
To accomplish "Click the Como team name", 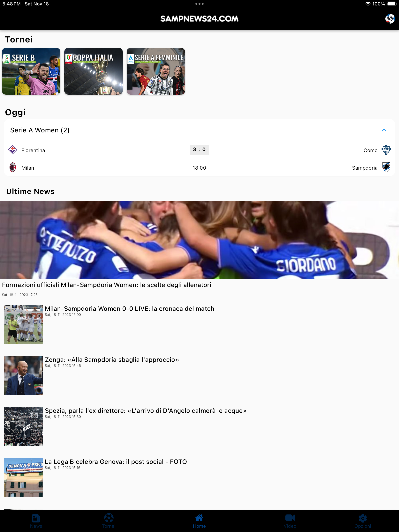I will point(370,150).
